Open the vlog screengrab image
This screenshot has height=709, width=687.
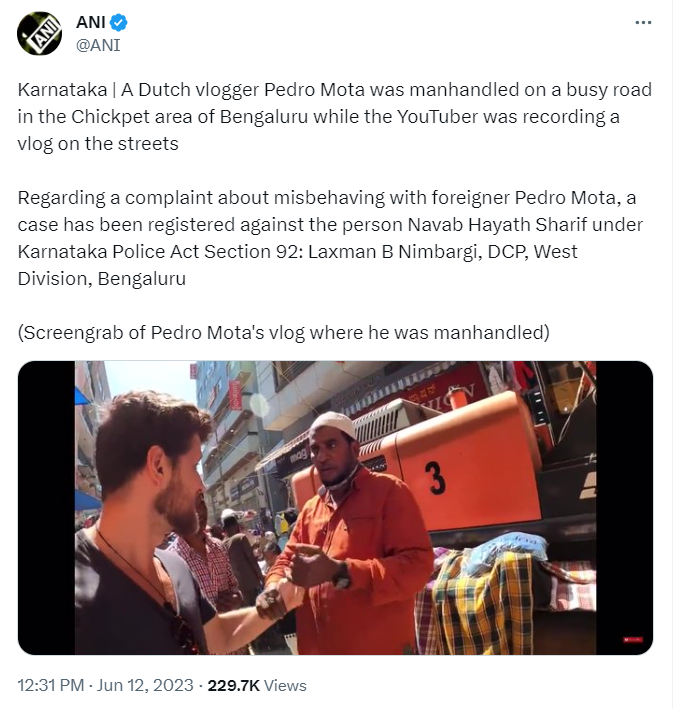(335, 507)
